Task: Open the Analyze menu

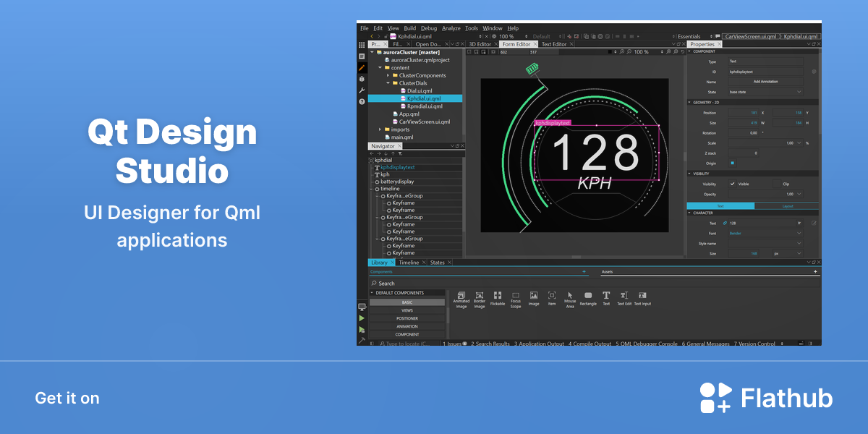Action: point(451,28)
